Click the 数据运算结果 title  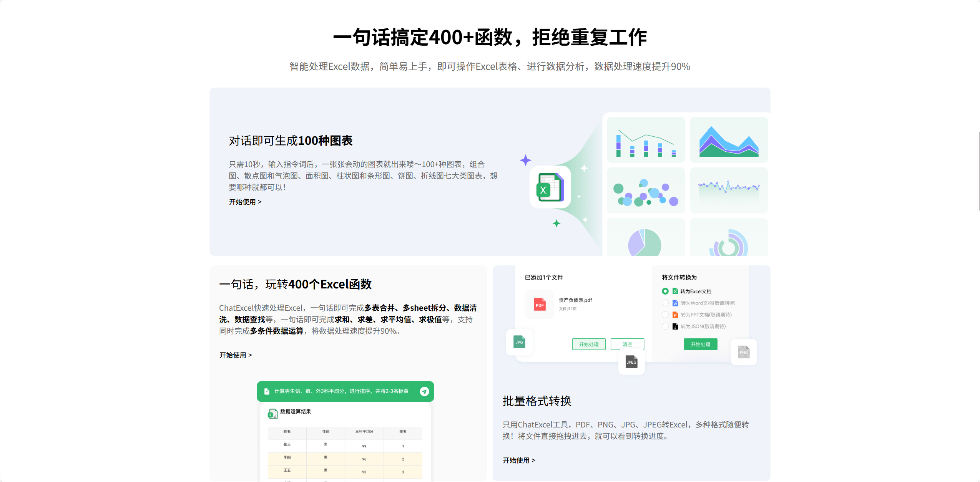296,411
